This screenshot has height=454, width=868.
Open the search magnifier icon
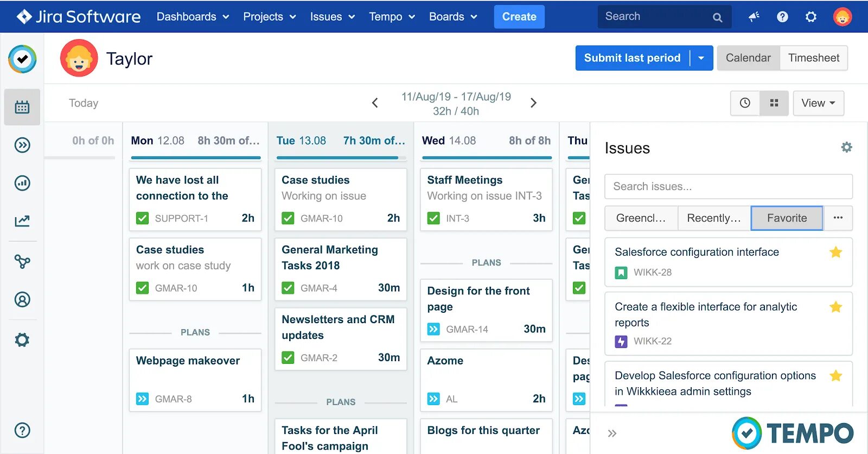click(717, 17)
